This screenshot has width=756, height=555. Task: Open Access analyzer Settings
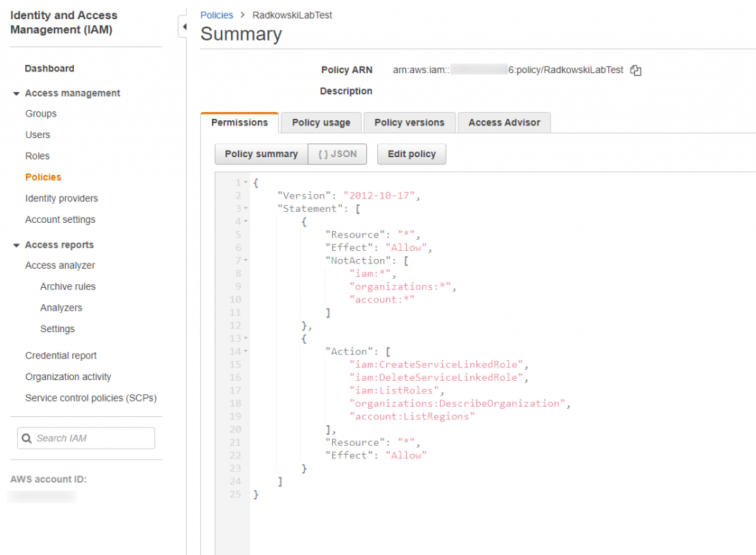[x=58, y=329]
